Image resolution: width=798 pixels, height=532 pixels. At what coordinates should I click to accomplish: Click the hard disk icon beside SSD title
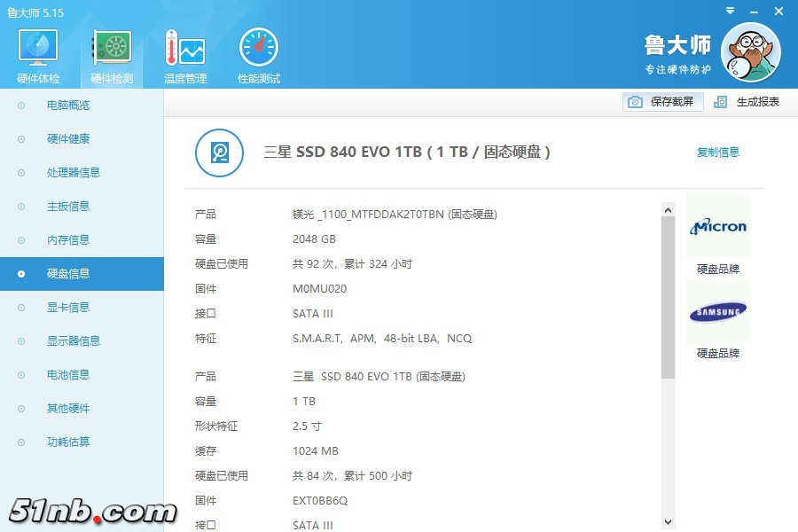tap(219, 153)
